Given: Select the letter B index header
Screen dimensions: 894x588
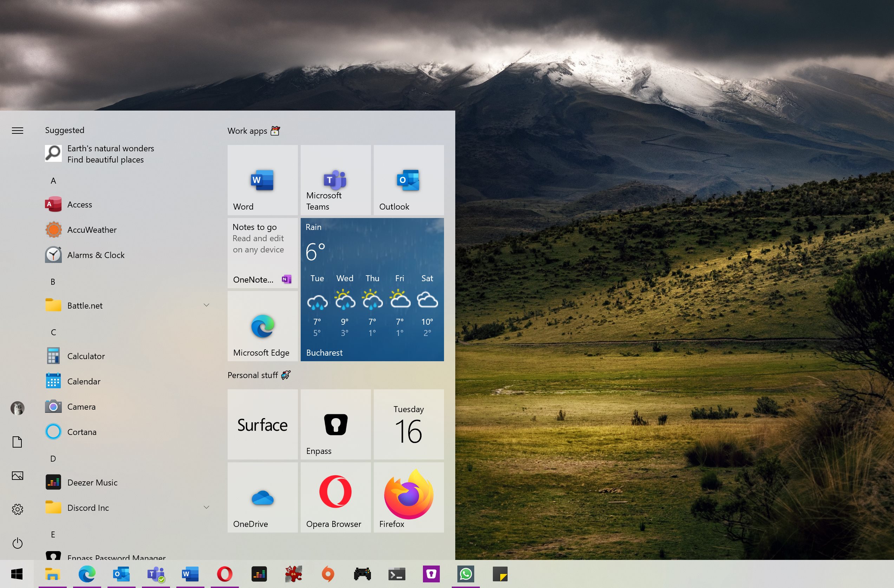Looking at the screenshot, I should click(x=53, y=282).
